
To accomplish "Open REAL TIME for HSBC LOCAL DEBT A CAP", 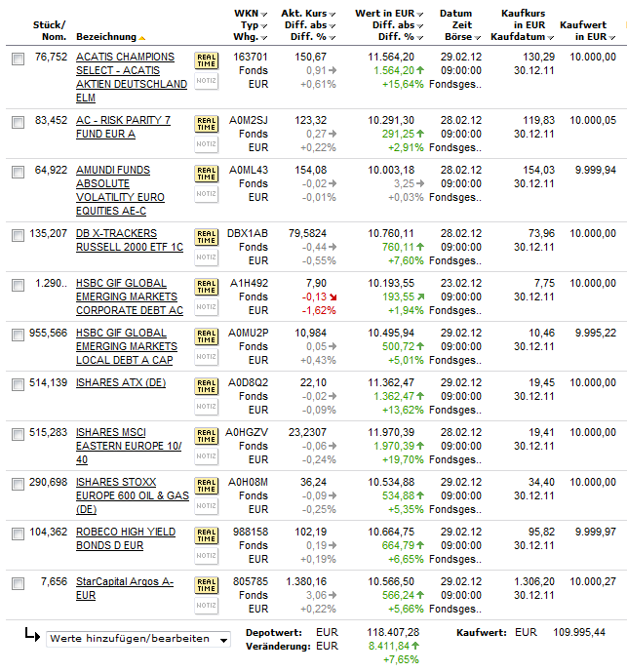I will click(x=206, y=336).
